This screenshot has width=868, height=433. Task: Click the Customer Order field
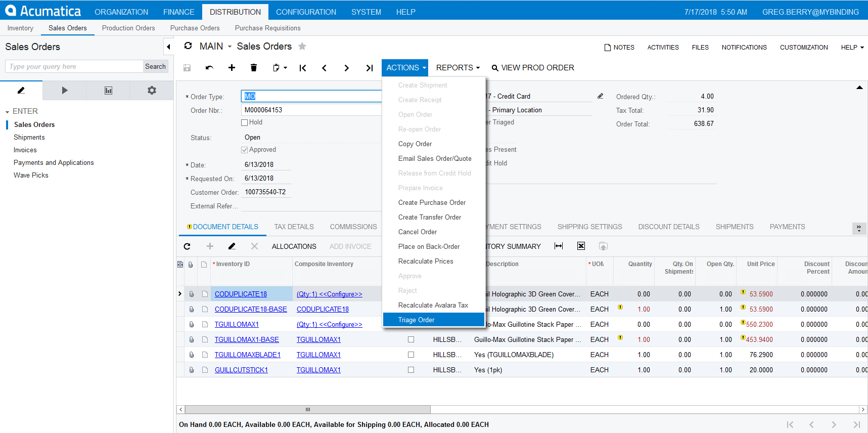point(266,192)
